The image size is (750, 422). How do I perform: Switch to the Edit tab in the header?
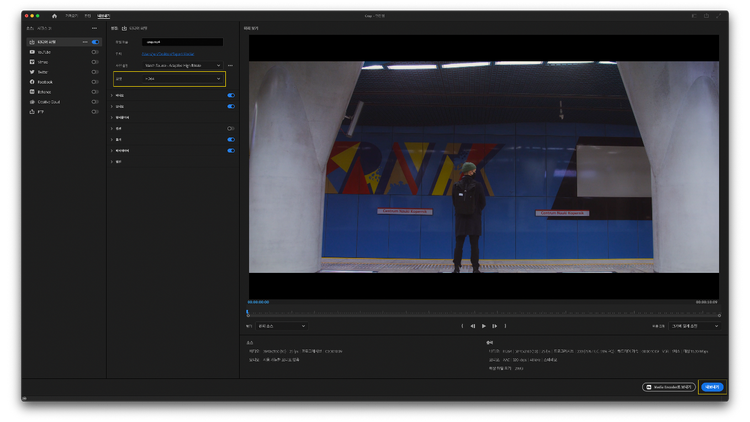click(x=87, y=16)
